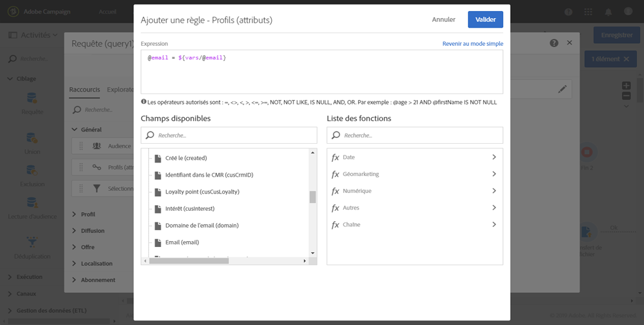Click the file icon for Email (email)
The height and width of the screenshot is (325, 644).
(157, 242)
